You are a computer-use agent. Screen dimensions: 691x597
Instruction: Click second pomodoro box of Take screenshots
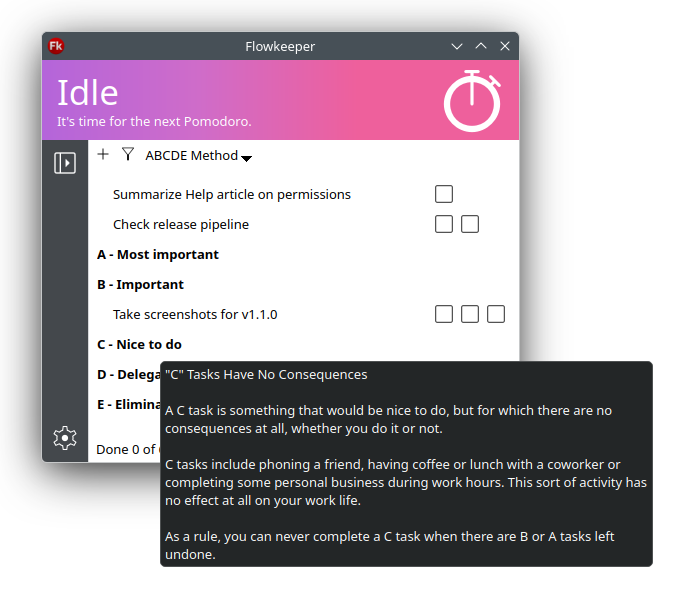point(470,314)
